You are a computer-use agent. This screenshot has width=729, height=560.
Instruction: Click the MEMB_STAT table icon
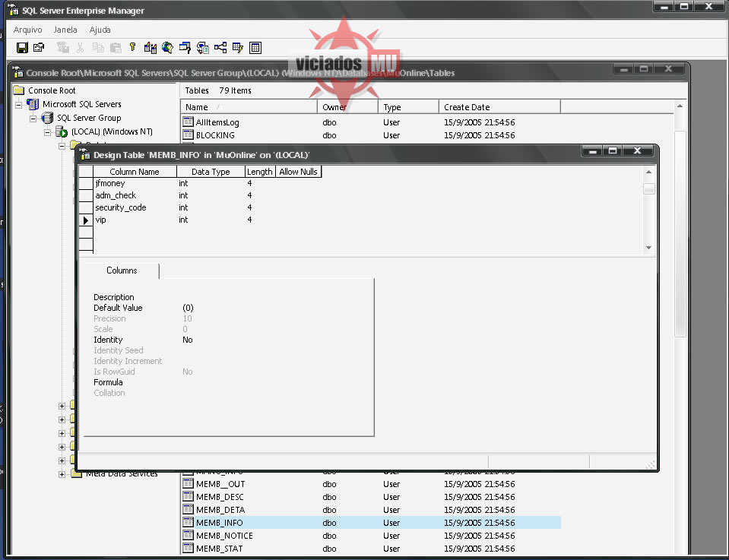coord(188,549)
